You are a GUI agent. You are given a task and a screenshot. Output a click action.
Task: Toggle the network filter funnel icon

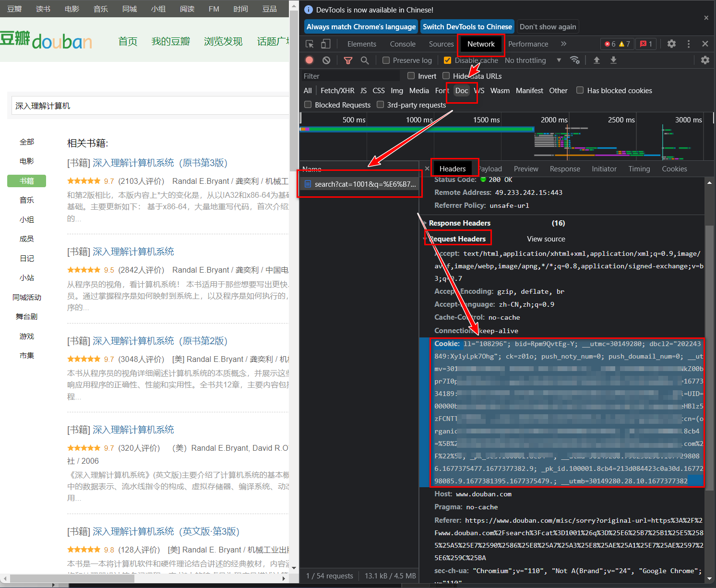coord(348,60)
